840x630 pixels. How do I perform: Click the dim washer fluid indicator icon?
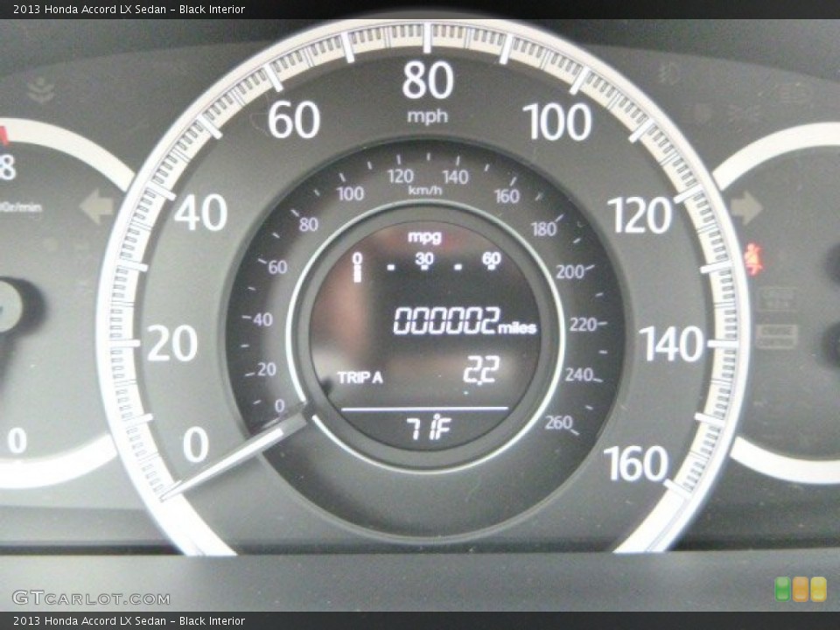[41, 90]
